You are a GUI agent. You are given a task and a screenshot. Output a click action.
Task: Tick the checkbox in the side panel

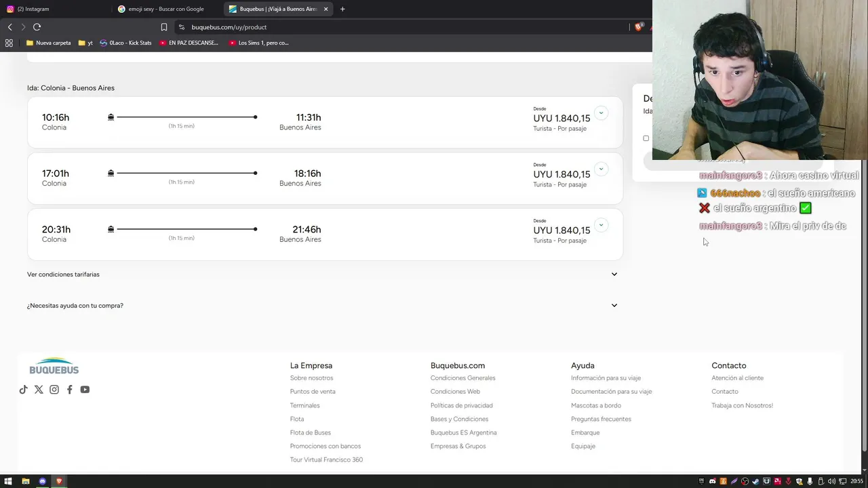click(x=646, y=138)
